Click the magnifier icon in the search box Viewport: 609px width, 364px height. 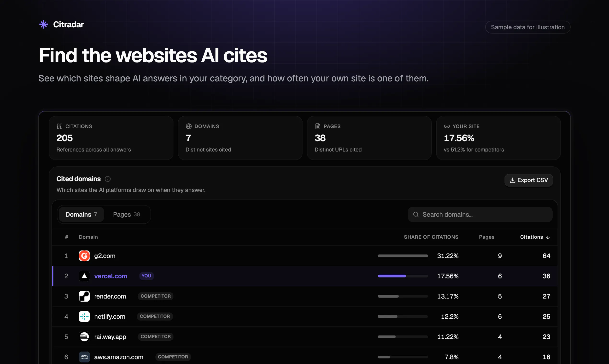coord(416,215)
